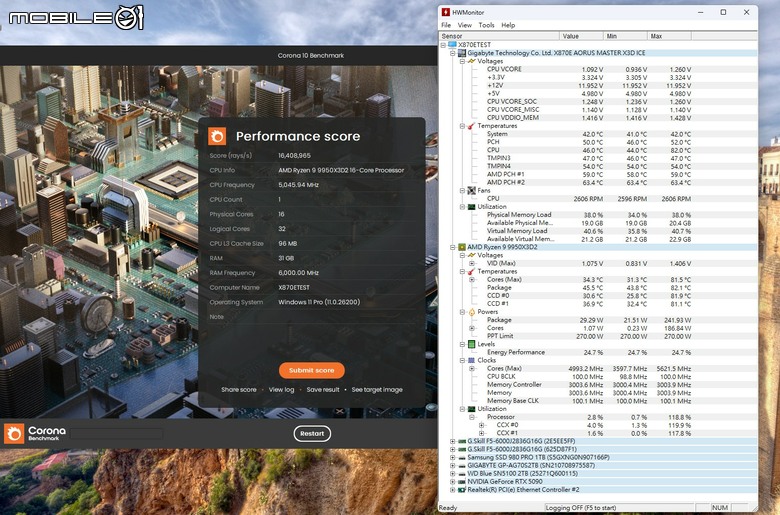Click the NVIDIA GeForce RTX 5090 icon
Screen dimensions: 780x515
click(462, 482)
